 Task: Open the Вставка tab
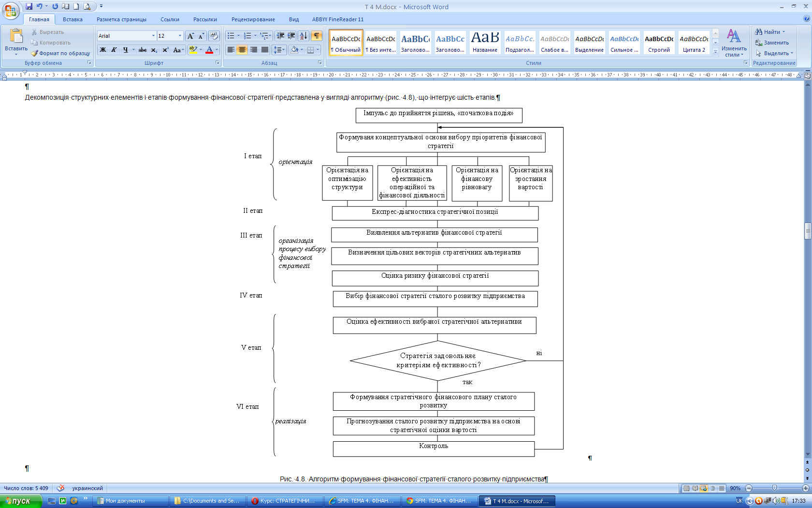[72, 19]
